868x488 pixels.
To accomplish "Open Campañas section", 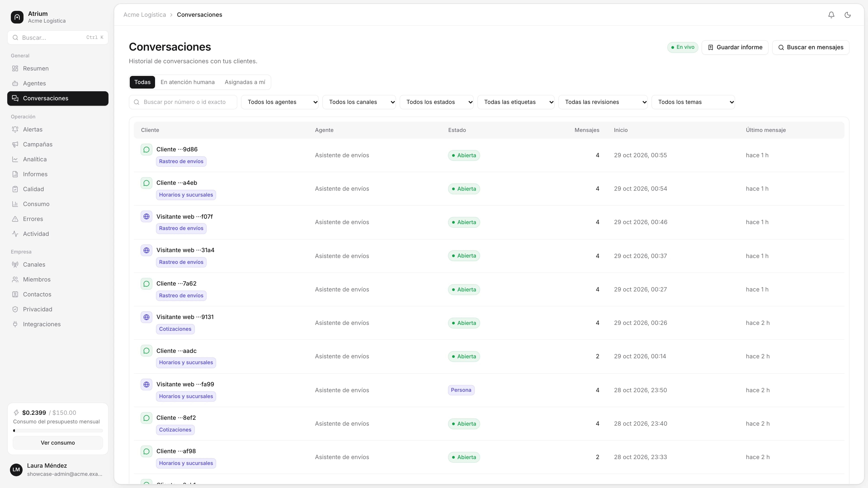I will (x=58, y=144).
